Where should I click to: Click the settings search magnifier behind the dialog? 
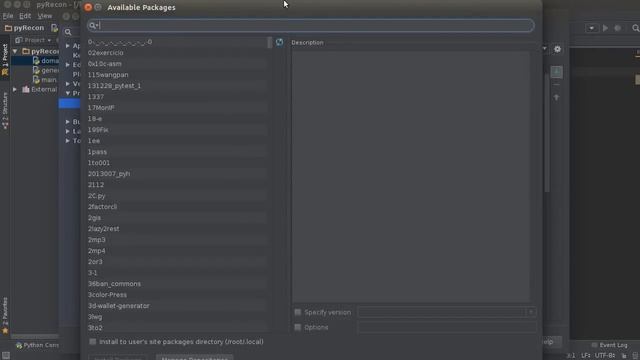click(x=68, y=32)
